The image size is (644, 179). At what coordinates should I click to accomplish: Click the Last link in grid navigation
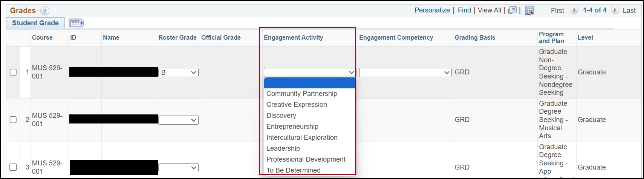pyautogui.click(x=629, y=11)
